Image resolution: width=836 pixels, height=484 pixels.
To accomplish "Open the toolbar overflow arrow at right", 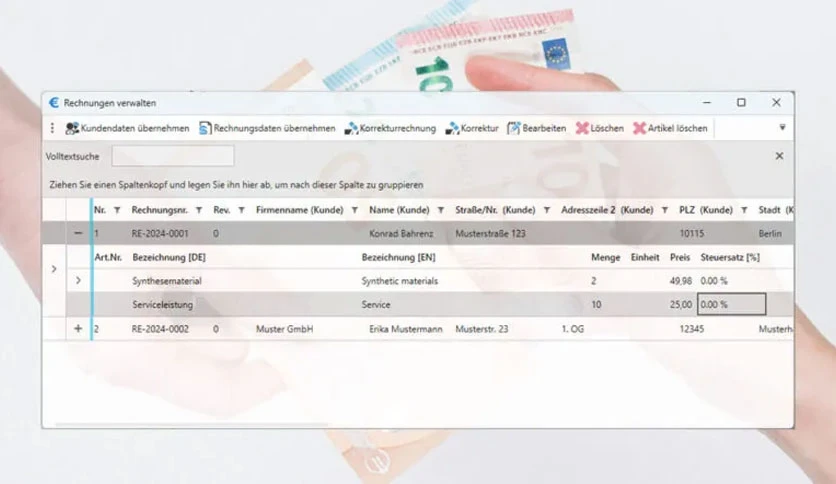I will (x=782, y=127).
